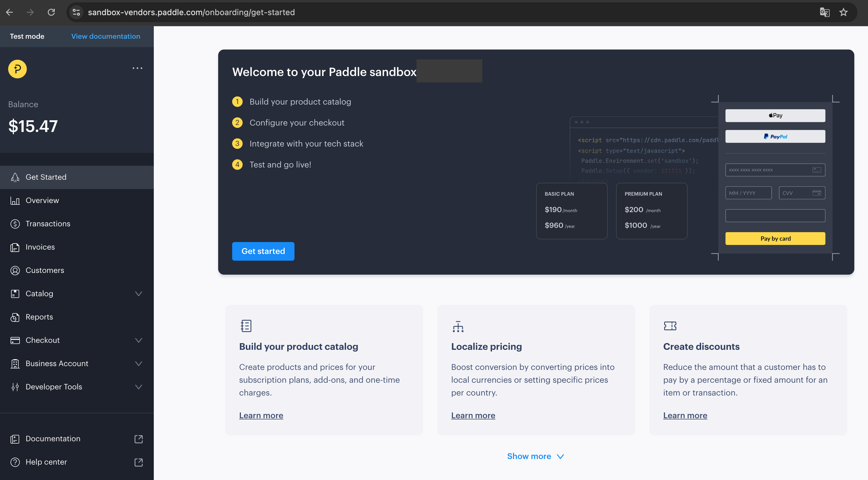
Task: Open Documentation external link icon
Action: [138, 439]
